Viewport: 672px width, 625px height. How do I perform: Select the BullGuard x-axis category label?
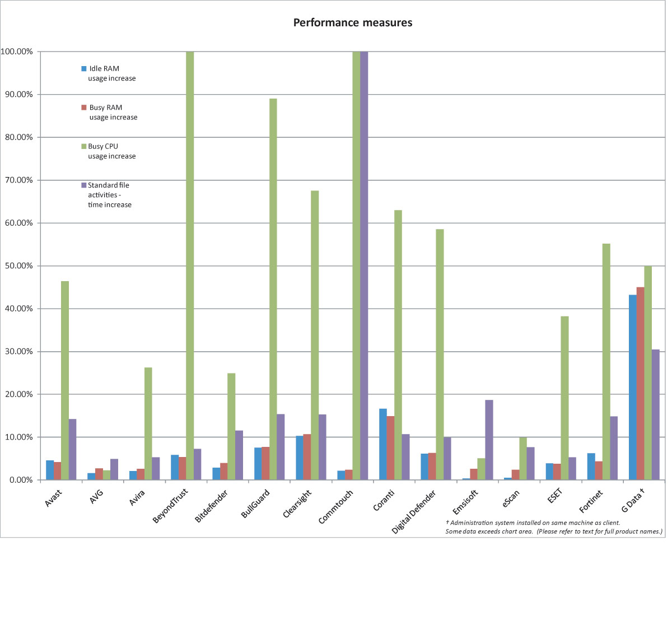pyautogui.click(x=255, y=503)
